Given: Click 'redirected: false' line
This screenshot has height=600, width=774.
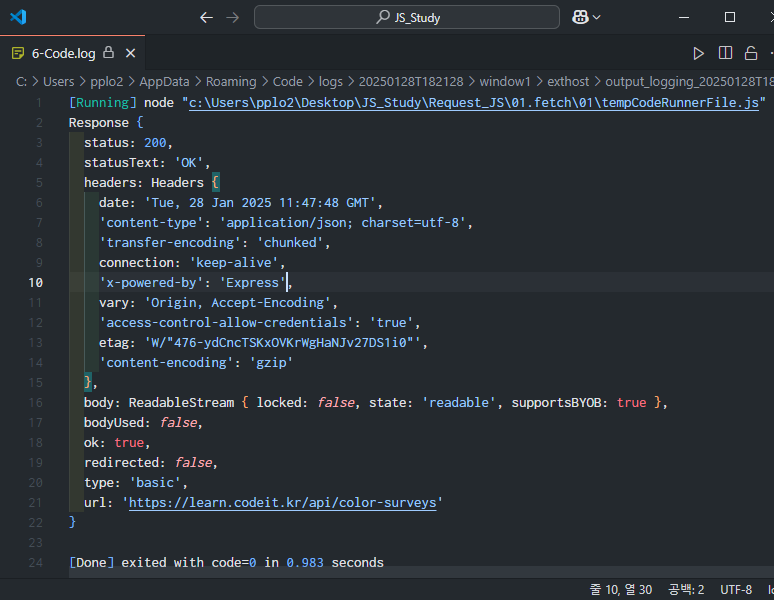Looking at the screenshot, I should pos(151,462).
